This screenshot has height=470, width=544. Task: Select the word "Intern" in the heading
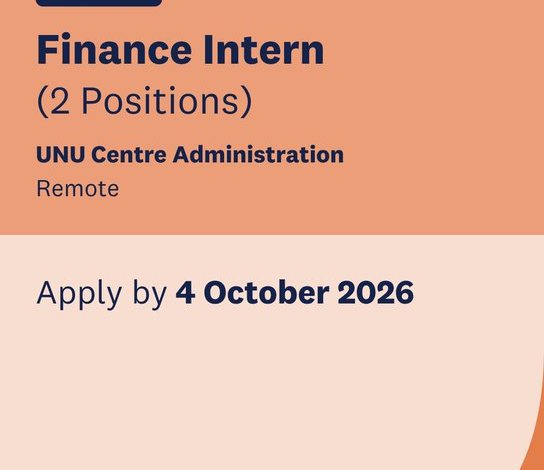click(x=264, y=49)
